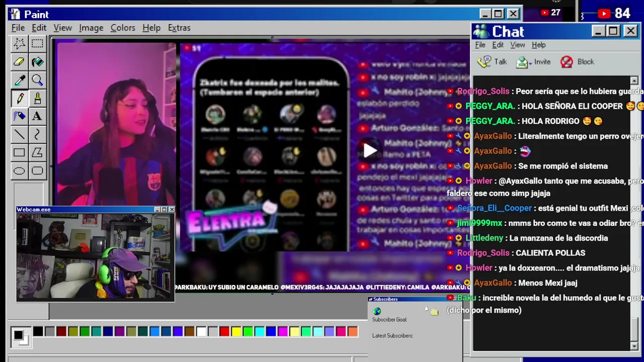The width and height of the screenshot is (644, 362).
Task: Click the YouTube icon next to 27
Action: pos(545,13)
